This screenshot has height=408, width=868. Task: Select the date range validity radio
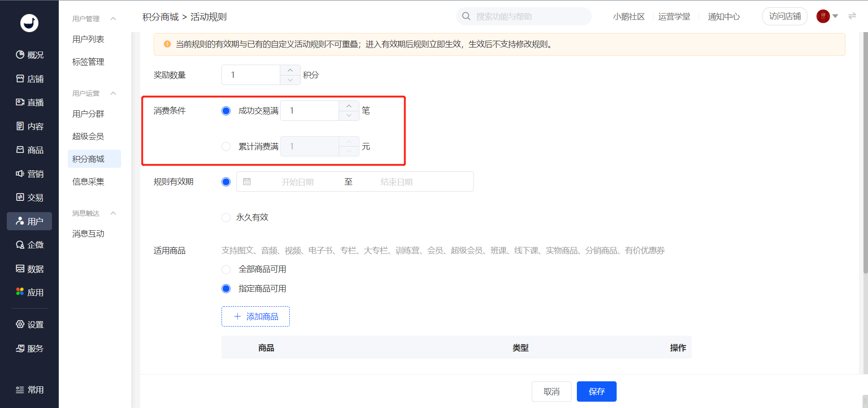226,182
